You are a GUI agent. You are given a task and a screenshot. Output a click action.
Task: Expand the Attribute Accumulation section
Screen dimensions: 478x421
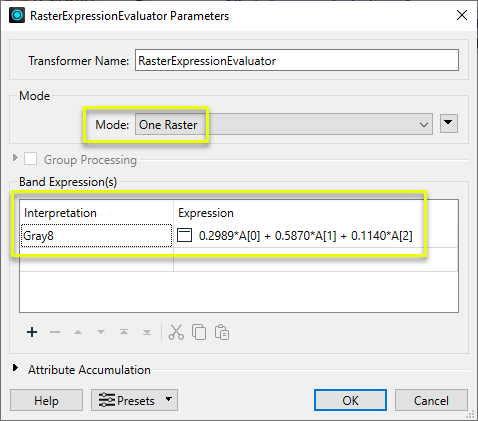click(x=15, y=368)
